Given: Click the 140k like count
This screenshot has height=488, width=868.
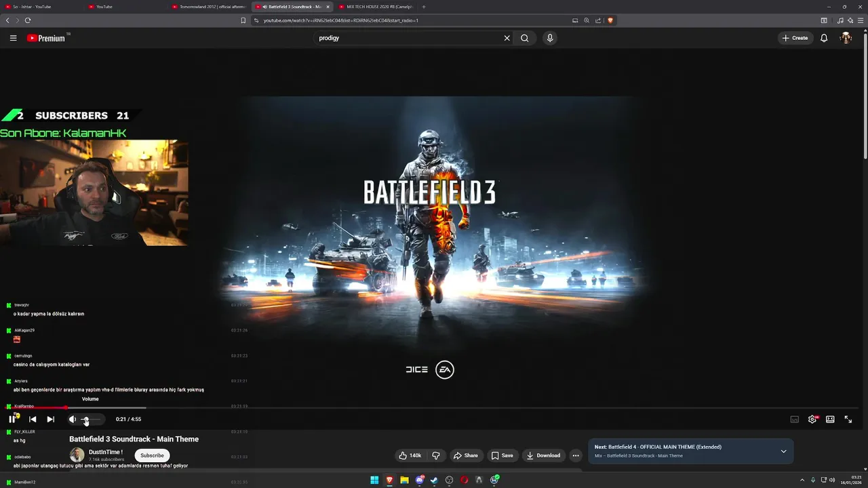Looking at the screenshot, I should click(x=415, y=455).
